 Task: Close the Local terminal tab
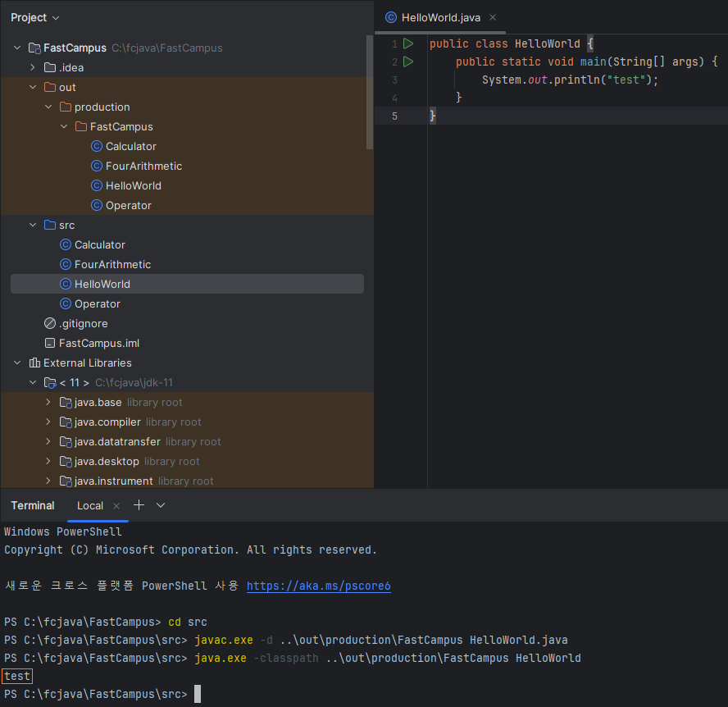[x=116, y=506]
